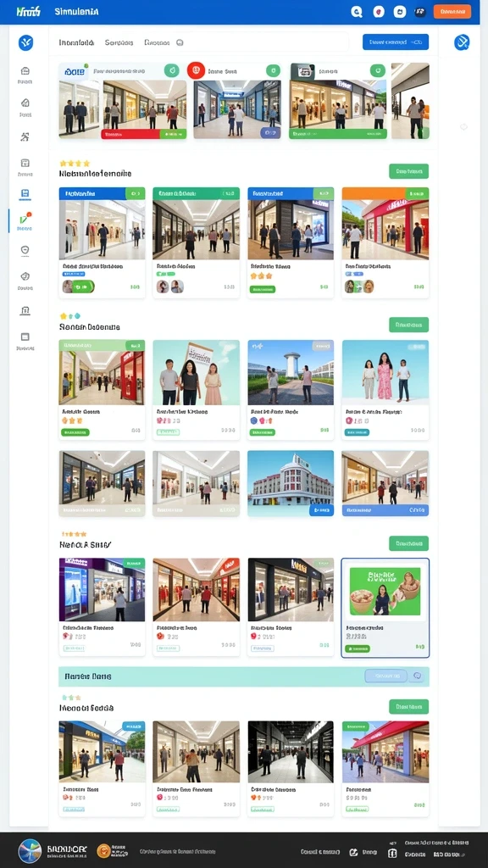488x868 pixels.
Task: Click the orange round badge in the footer
Action: tap(103, 851)
